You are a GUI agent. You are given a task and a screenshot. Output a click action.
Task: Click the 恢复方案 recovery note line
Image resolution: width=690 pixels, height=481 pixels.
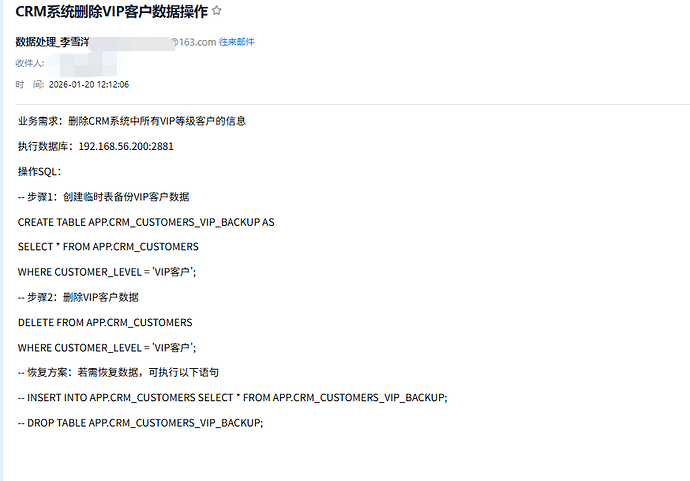pyautogui.click(x=118, y=373)
